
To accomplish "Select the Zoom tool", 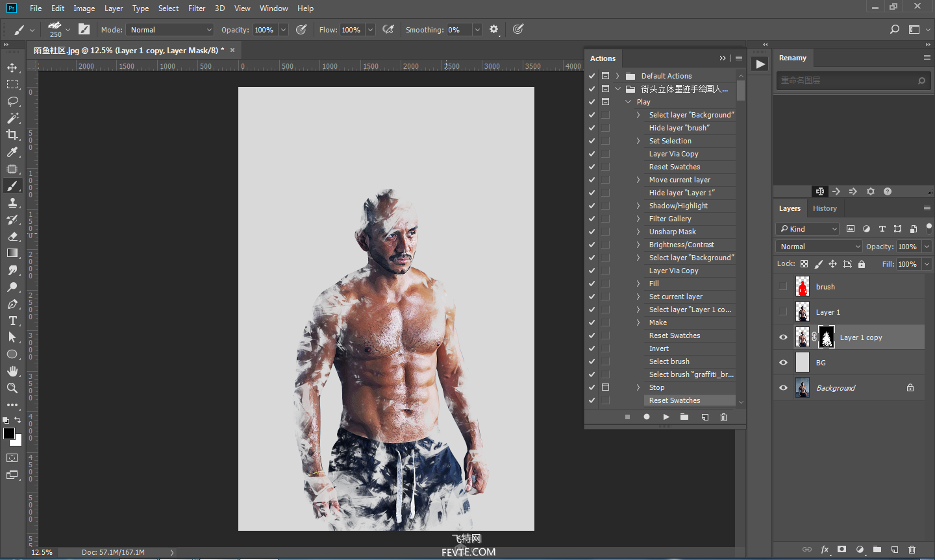I will pos(12,388).
